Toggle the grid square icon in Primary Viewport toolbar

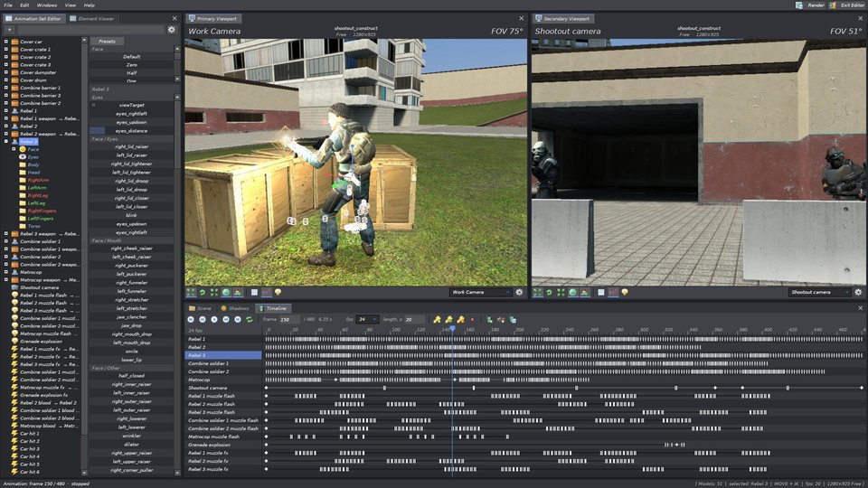point(254,292)
